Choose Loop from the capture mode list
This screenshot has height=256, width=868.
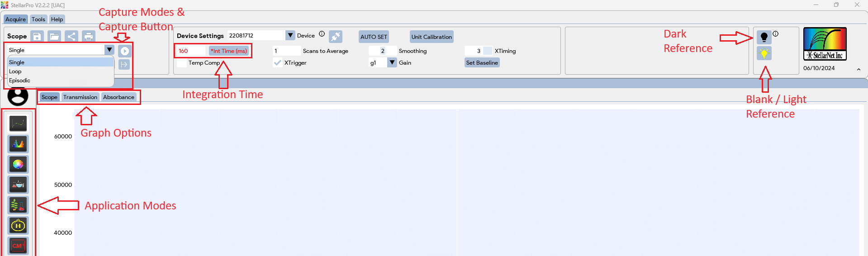tap(15, 71)
